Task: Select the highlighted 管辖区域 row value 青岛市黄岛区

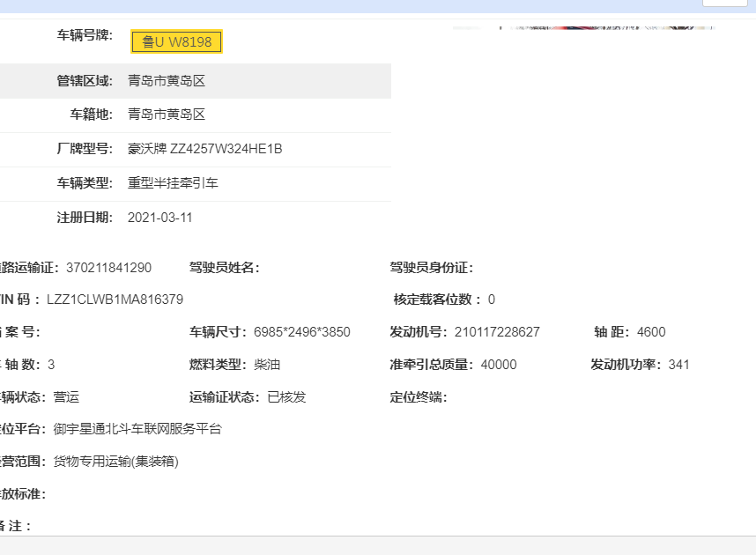Action: coord(167,81)
